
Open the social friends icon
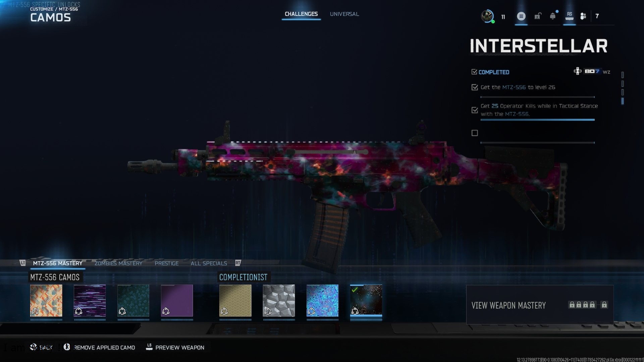pos(583,16)
